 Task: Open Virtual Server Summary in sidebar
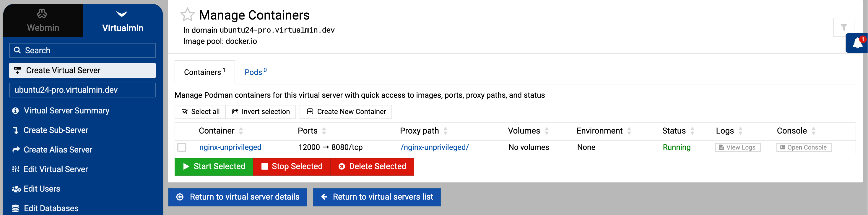coord(66,111)
